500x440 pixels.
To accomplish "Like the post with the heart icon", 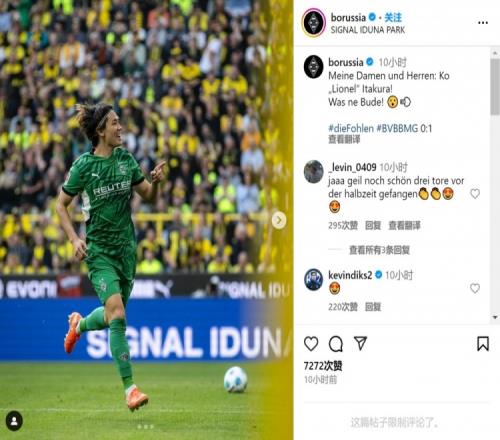I will pyautogui.click(x=311, y=344).
